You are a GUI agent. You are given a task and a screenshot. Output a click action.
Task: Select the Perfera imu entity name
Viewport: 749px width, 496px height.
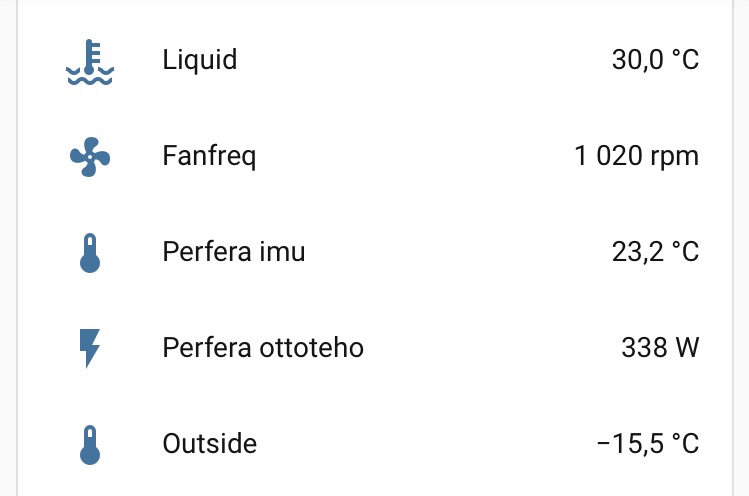tap(233, 252)
